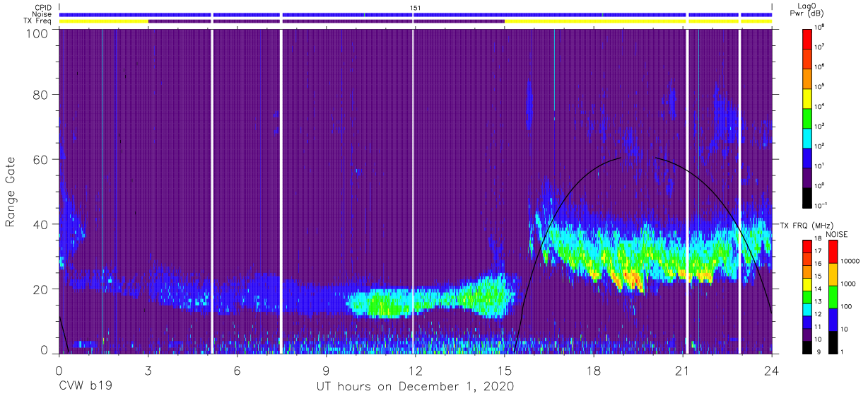Viewport: 868px width, 401px height.
Task: Click the 'Range Gate' y-axis title
Action: pyautogui.click(x=11, y=192)
